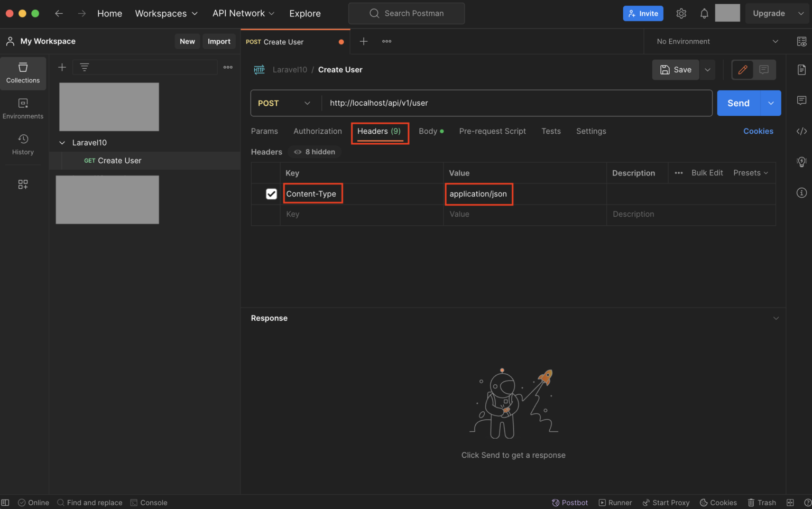The image size is (812, 509).
Task: Open the code snippet panel on the right
Action: [801, 131]
